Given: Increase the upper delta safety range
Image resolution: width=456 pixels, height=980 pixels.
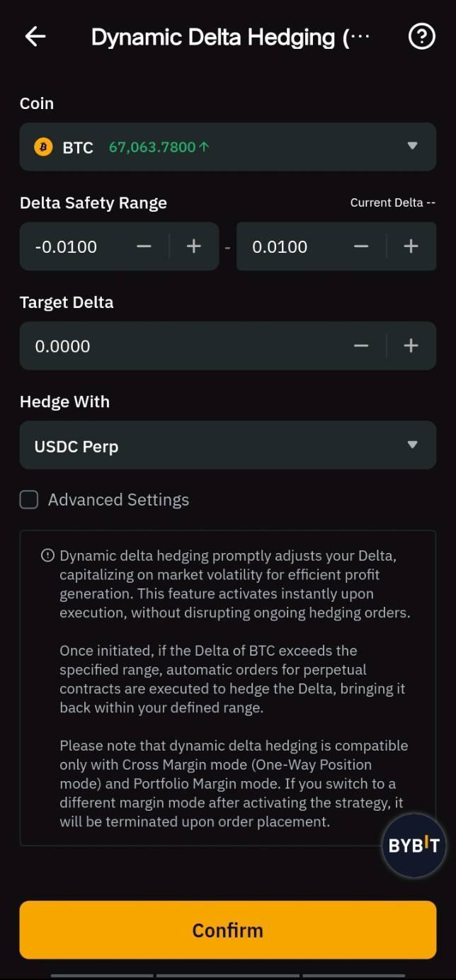Looking at the screenshot, I should click(x=411, y=246).
